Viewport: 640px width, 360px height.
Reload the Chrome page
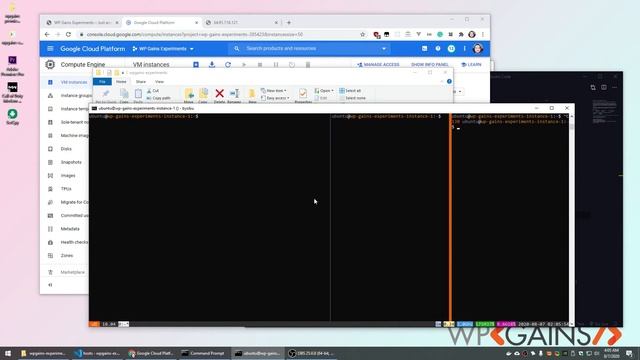point(69,35)
